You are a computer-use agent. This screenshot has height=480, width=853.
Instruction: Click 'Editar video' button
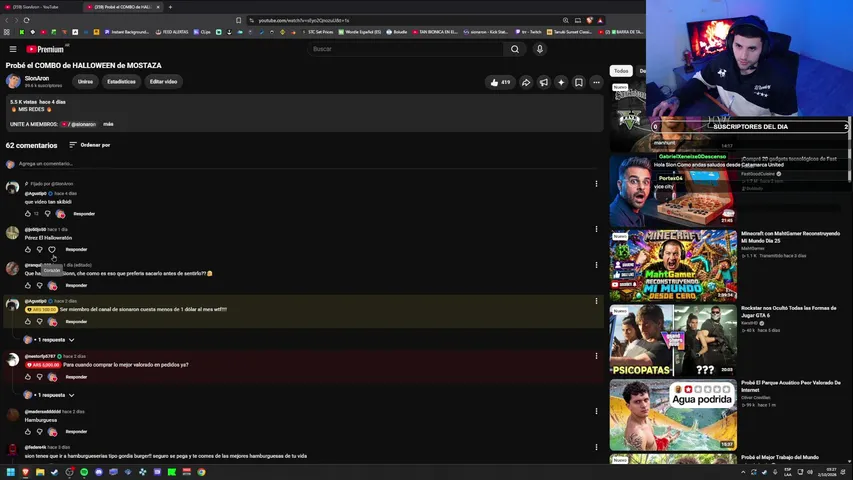click(x=163, y=82)
